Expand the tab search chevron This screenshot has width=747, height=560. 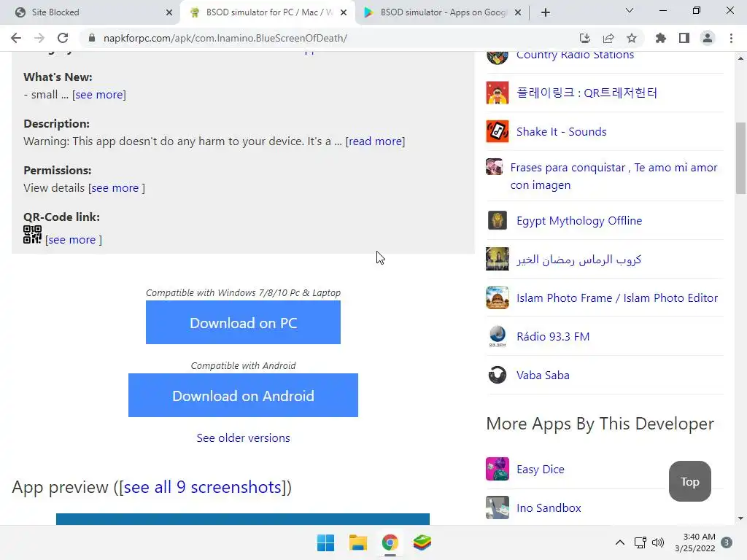630,10
